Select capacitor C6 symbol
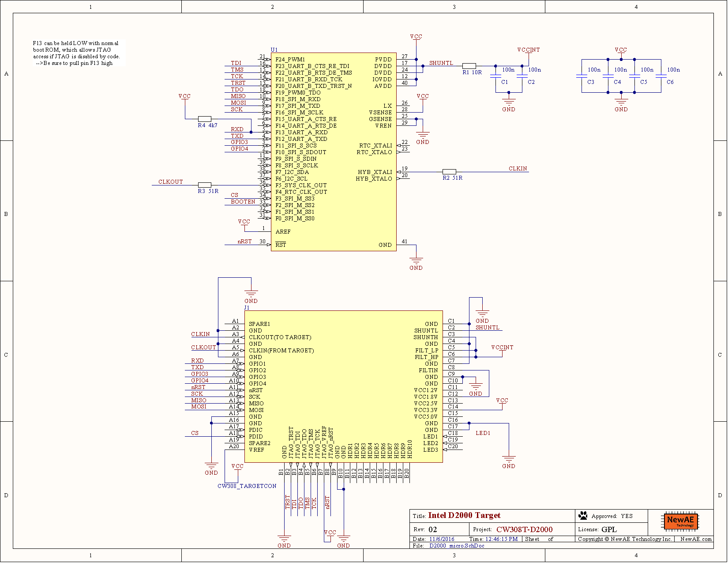This screenshot has width=728, height=563. click(x=661, y=77)
